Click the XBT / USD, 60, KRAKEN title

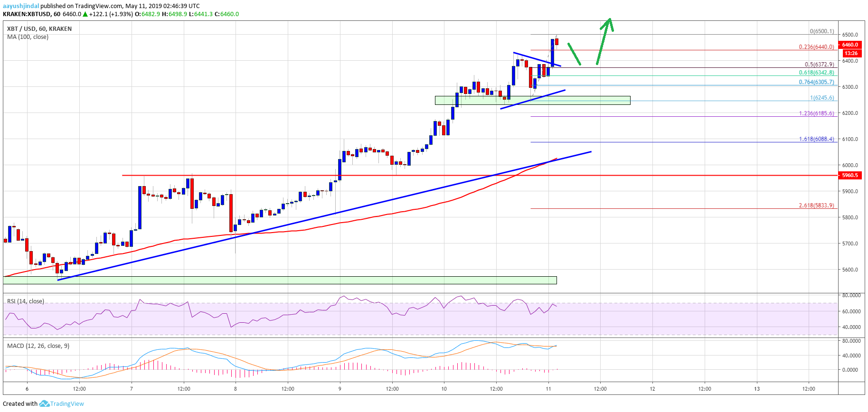(x=39, y=29)
